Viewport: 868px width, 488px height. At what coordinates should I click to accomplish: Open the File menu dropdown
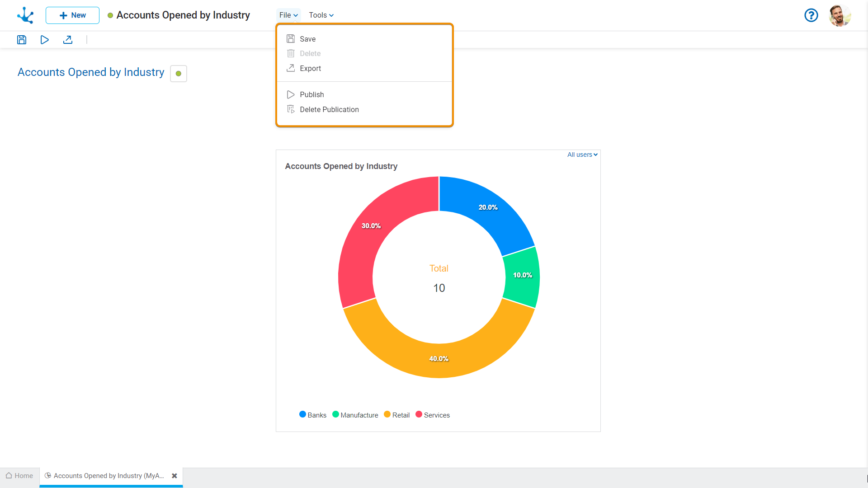coord(288,15)
